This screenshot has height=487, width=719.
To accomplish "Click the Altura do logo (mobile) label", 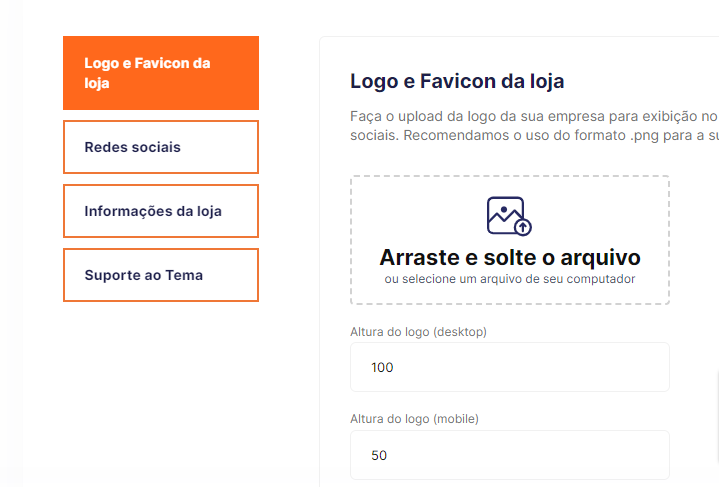I will 414,419.
